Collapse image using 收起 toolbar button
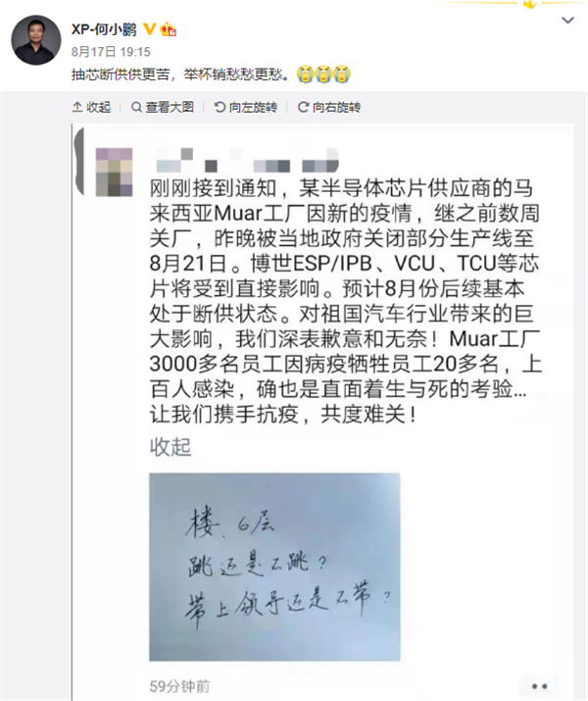 [x=91, y=107]
